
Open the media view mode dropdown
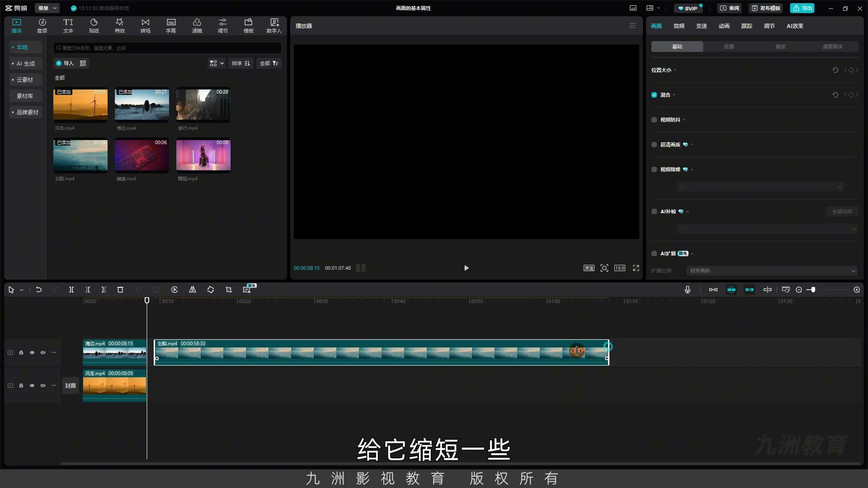click(217, 63)
